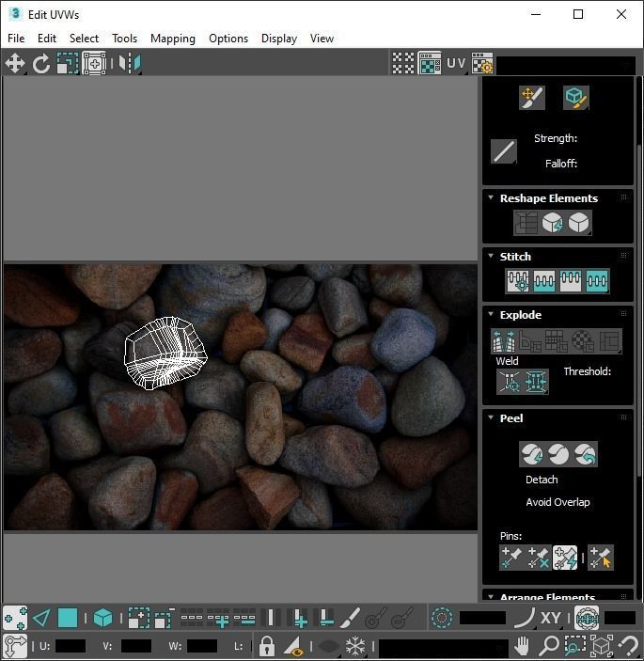Toggle Soft Selection circle icon
Screen dimensions: 644x661
point(442,619)
